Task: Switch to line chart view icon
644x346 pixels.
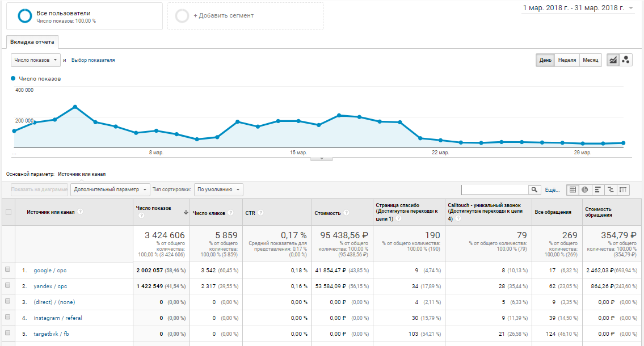Action: [x=613, y=60]
